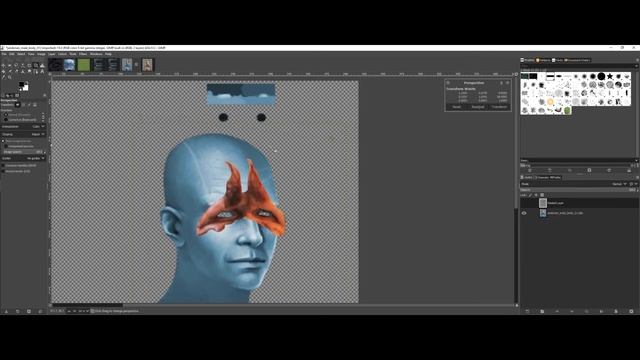Open tool options configuration menu

pyautogui.click(x=44, y=96)
